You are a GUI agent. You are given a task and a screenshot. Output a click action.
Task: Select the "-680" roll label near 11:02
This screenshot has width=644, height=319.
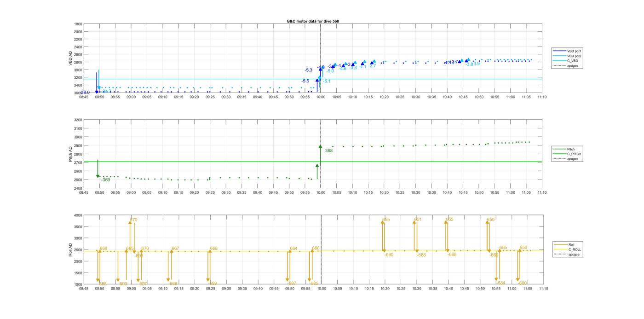(x=522, y=283)
